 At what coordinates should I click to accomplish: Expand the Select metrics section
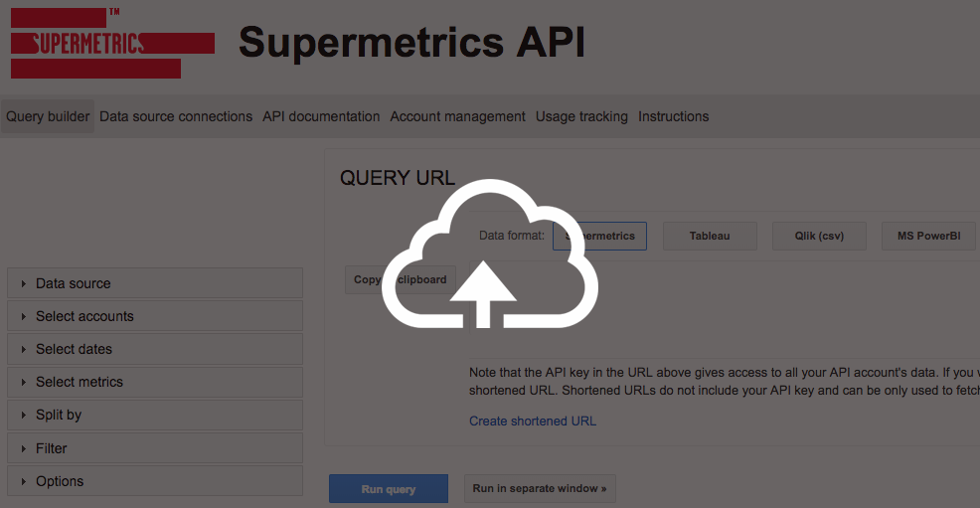[x=155, y=382]
